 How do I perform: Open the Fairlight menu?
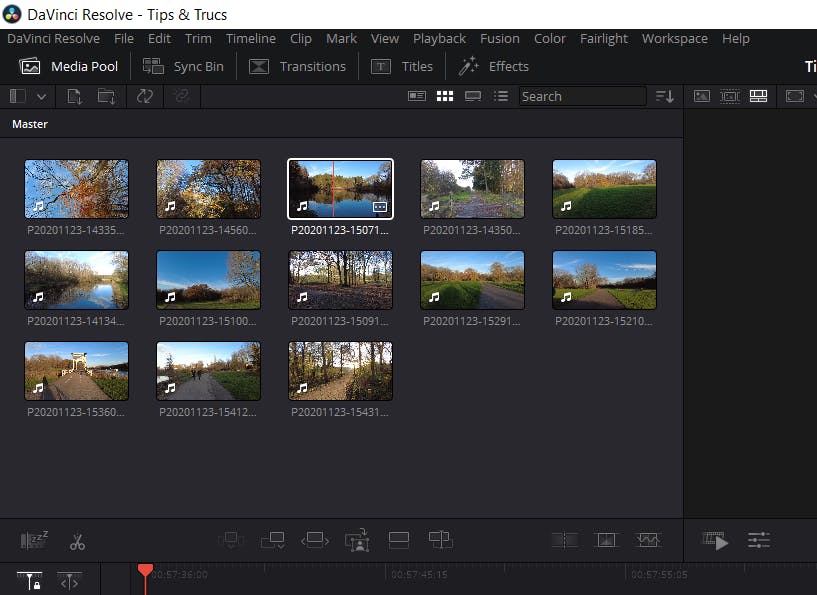604,38
